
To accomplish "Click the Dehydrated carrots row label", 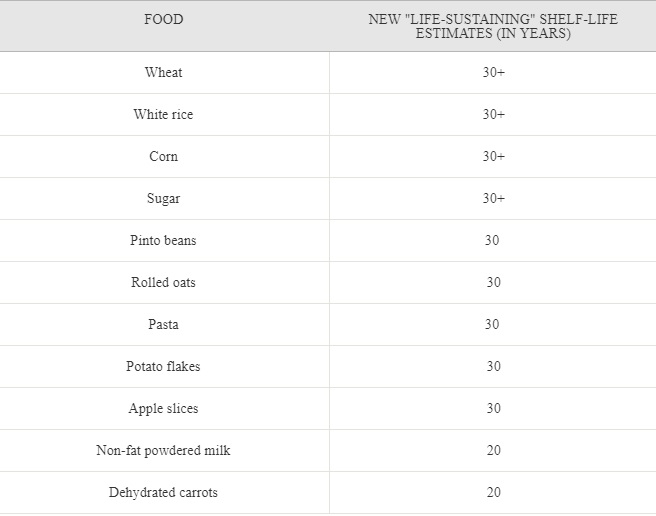I will pos(163,493).
